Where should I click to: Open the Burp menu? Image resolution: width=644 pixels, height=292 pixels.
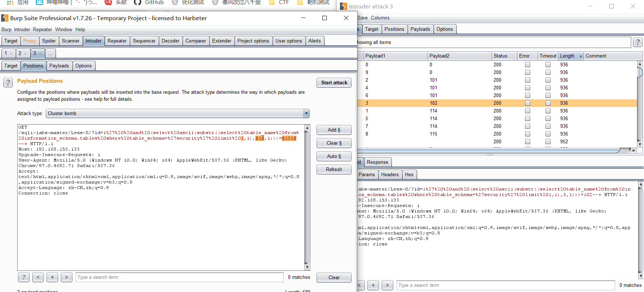point(6,30)
